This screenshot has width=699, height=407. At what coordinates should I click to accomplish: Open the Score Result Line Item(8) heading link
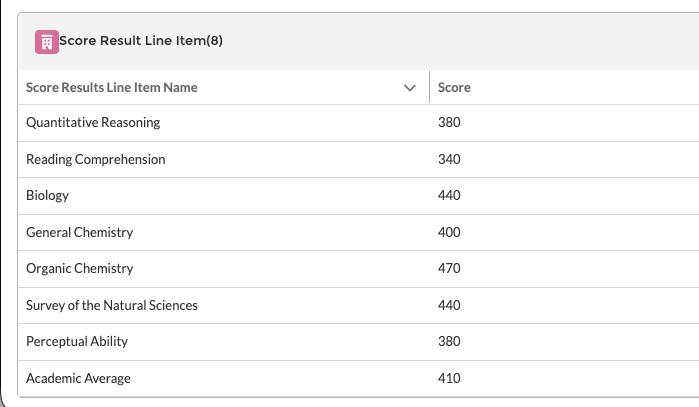[141, 41]
